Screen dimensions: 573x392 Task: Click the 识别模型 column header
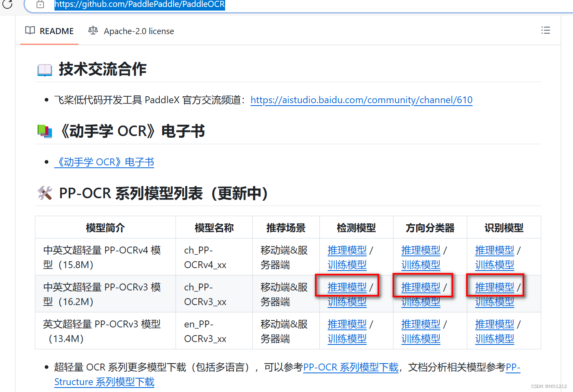coord(504,228)
